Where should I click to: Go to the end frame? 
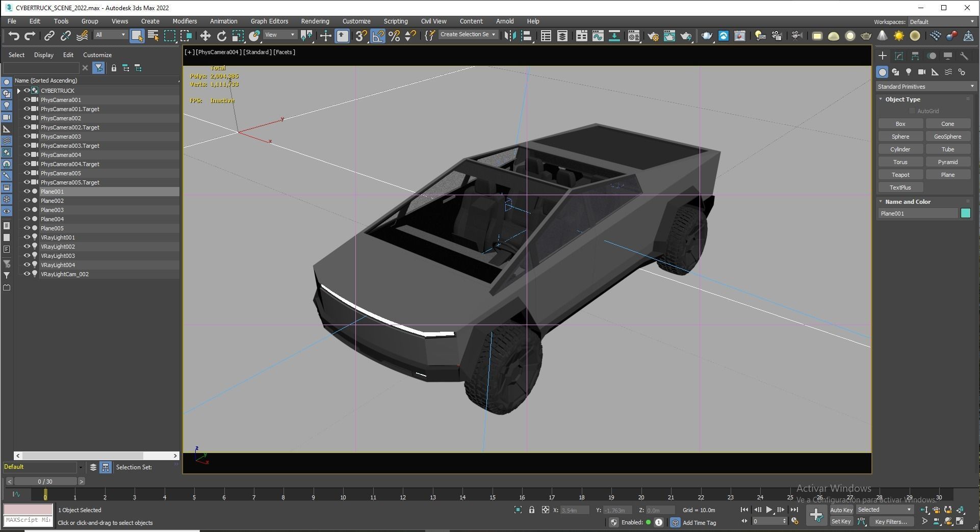[x=794, y=510]
